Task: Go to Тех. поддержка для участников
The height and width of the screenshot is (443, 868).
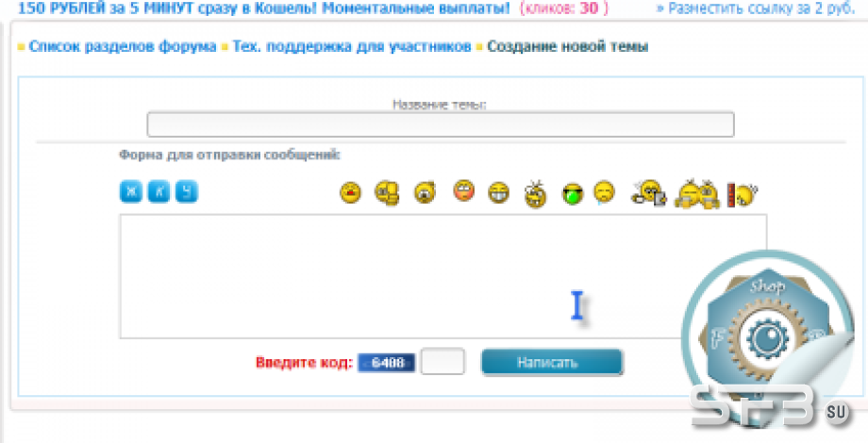Action: [352, 46]
